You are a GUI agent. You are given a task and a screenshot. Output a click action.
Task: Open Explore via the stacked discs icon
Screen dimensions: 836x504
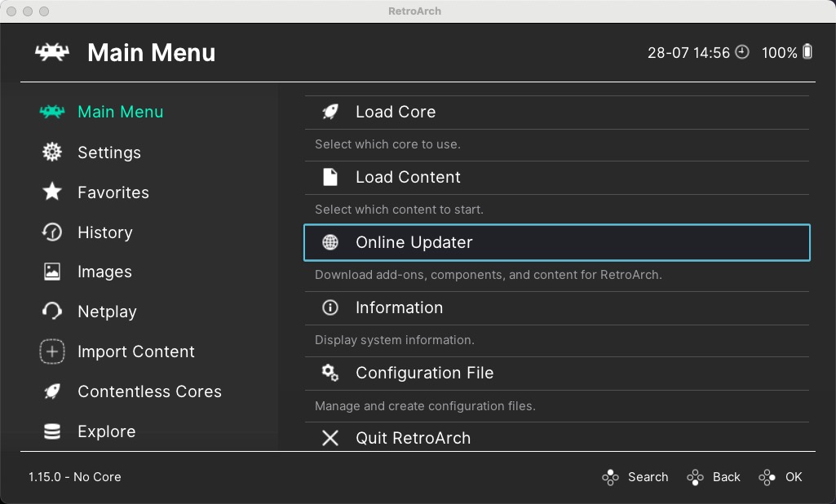coord(51,431)
